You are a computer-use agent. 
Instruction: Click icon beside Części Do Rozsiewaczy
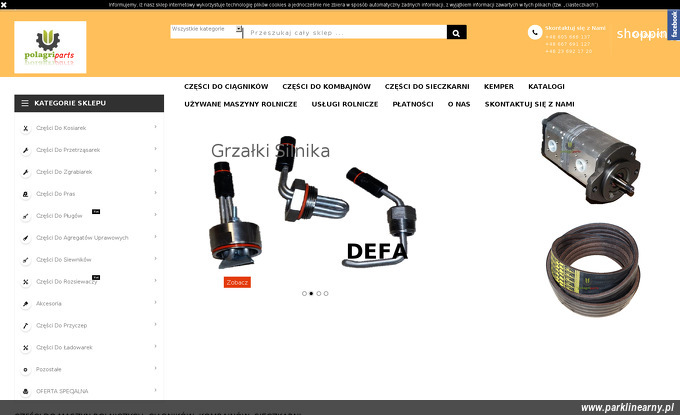[26, 282]
